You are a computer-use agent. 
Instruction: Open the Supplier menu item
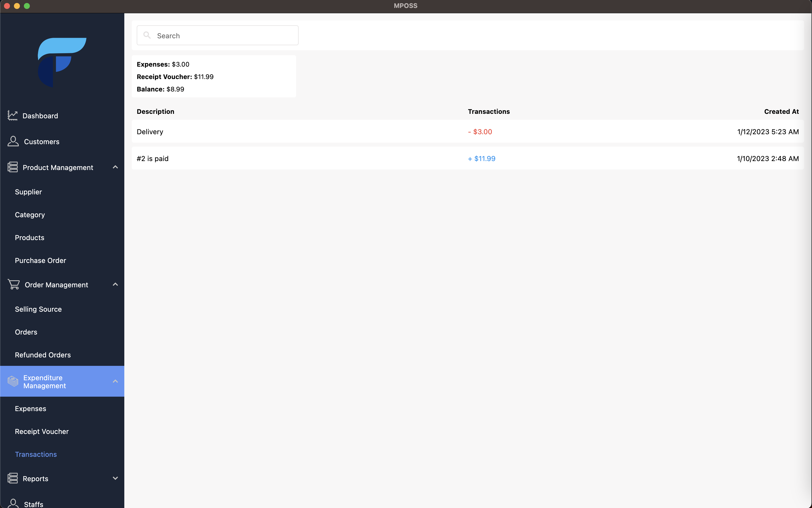click(28, 192)
